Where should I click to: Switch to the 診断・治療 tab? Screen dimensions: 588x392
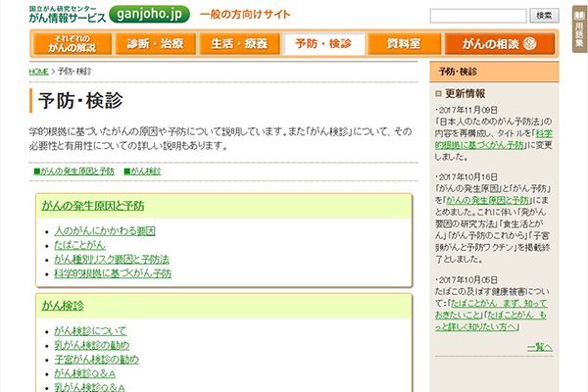coord(155,44)
